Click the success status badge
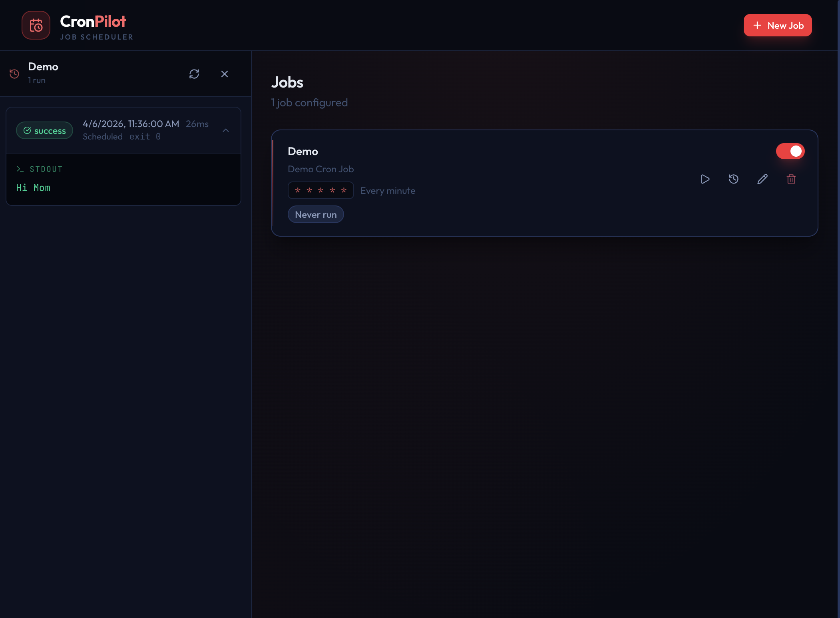 pos(45,130)
